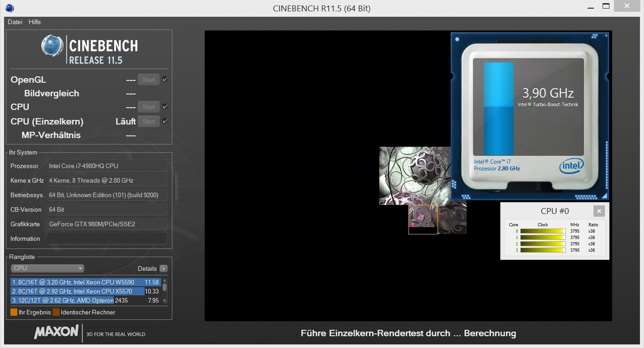The height and width of the screenshot is (348, 644).
Task: Click the empty Information input field
Action: 107,239
